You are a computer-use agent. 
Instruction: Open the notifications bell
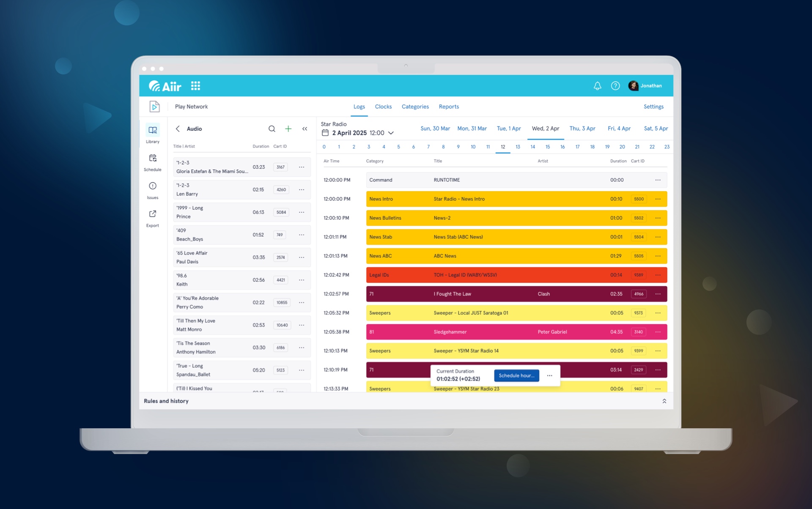point(597,86)
